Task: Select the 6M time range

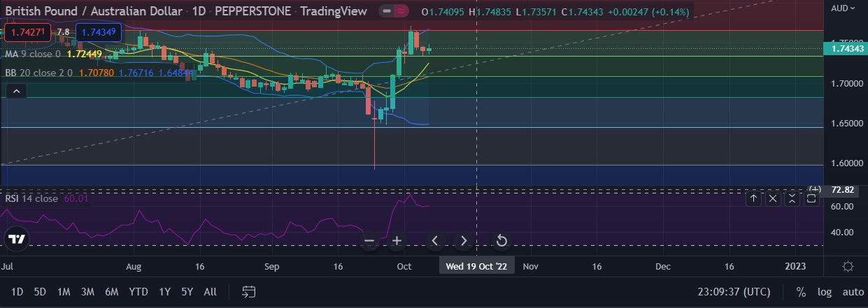Action: click(x=111, y=292)
